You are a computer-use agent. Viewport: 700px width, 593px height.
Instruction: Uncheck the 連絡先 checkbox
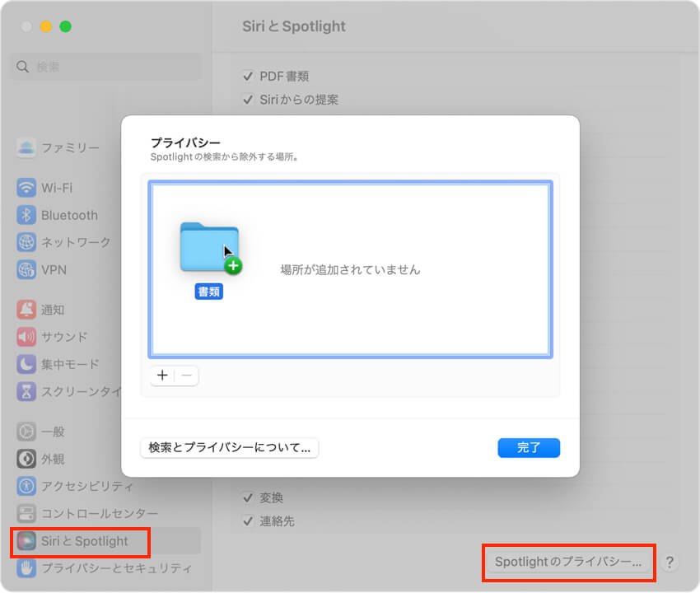click(x=249, y=520)
